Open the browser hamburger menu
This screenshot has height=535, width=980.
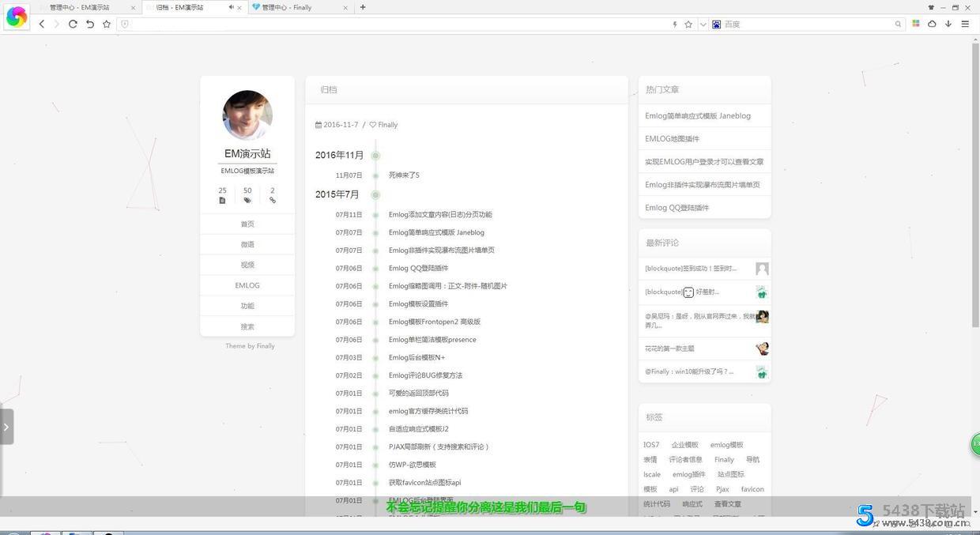click(x=965, y=24)
